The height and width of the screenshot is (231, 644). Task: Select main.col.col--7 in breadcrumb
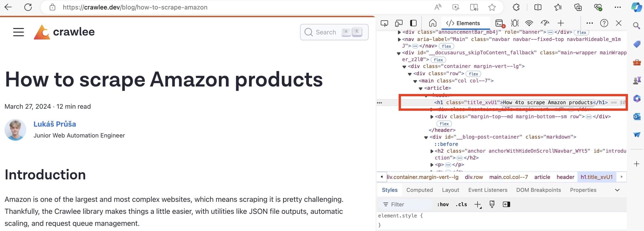point(508,177)
